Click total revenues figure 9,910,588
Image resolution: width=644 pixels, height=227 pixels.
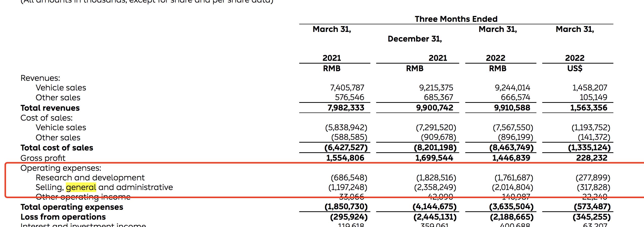512,108
